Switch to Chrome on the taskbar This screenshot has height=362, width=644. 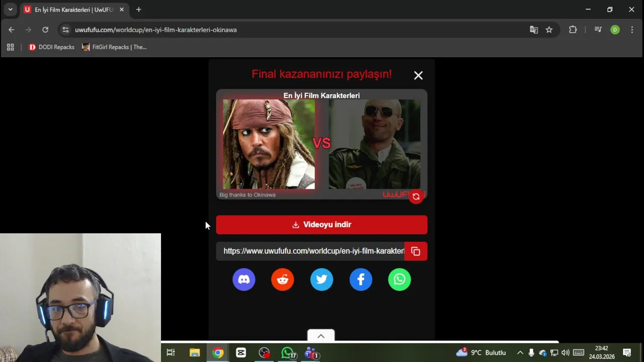[x=218, y=352]
